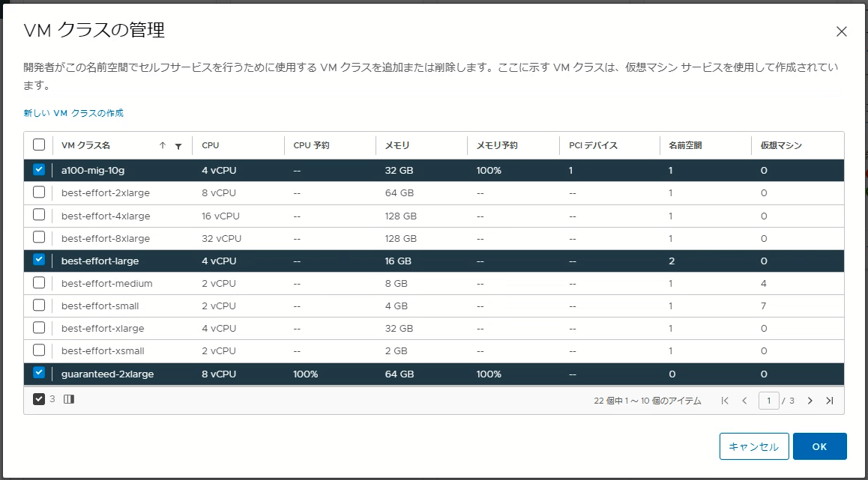Select the best-effort-2xlarge class name

tap(106, 193)
